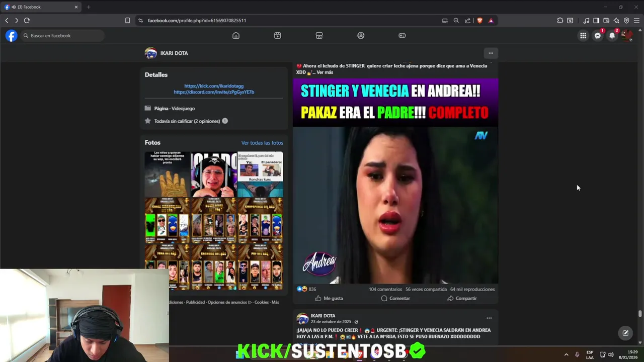Click the address bar URL
The image size is (644, 362).
coord(197,21)
